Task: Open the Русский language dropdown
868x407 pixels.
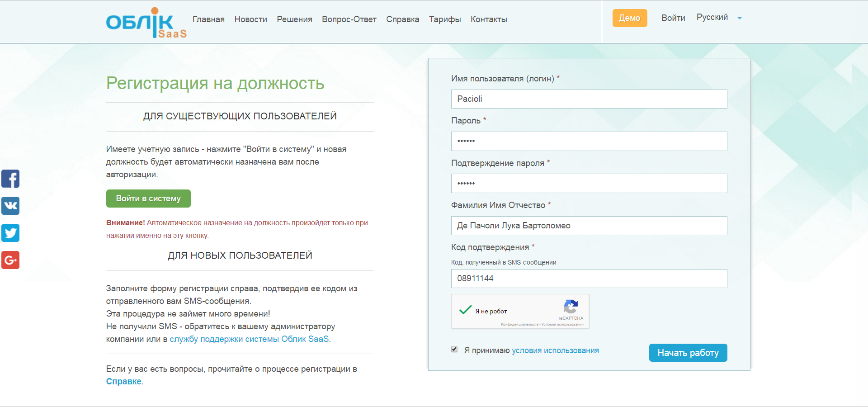Action: pyautogui.click(x=719, y=17)
